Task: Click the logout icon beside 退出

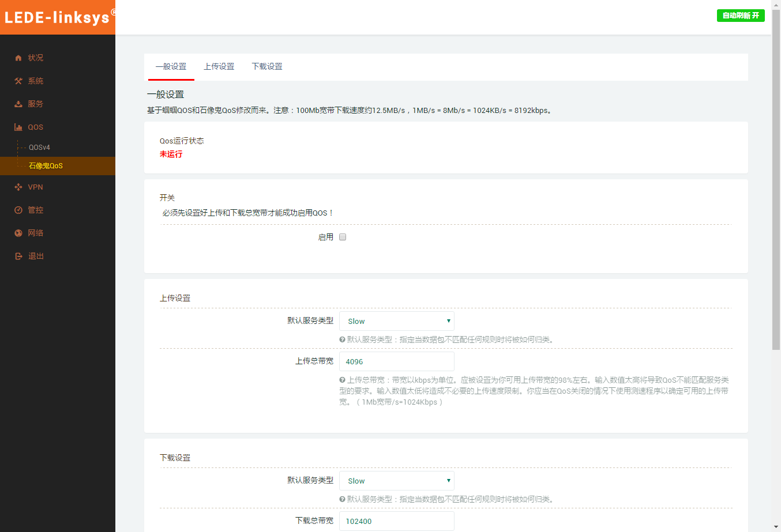Action: click(x=18, y=256)
